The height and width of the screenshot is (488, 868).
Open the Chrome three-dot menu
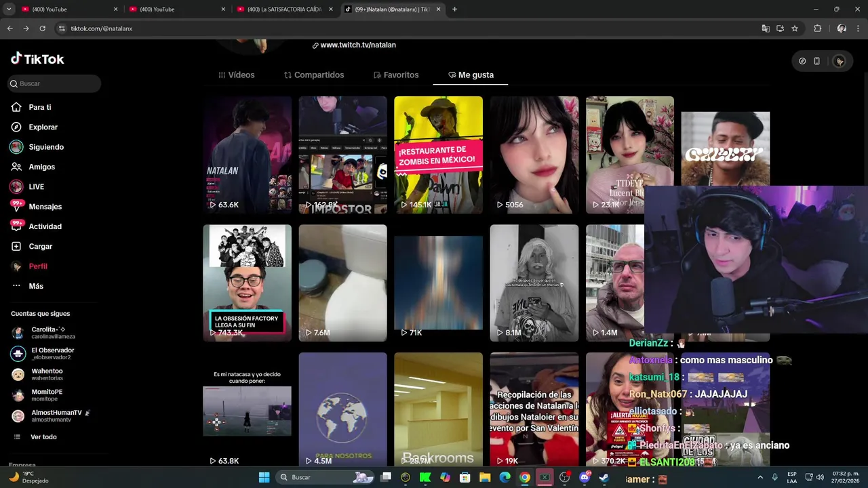coord(858,28)
